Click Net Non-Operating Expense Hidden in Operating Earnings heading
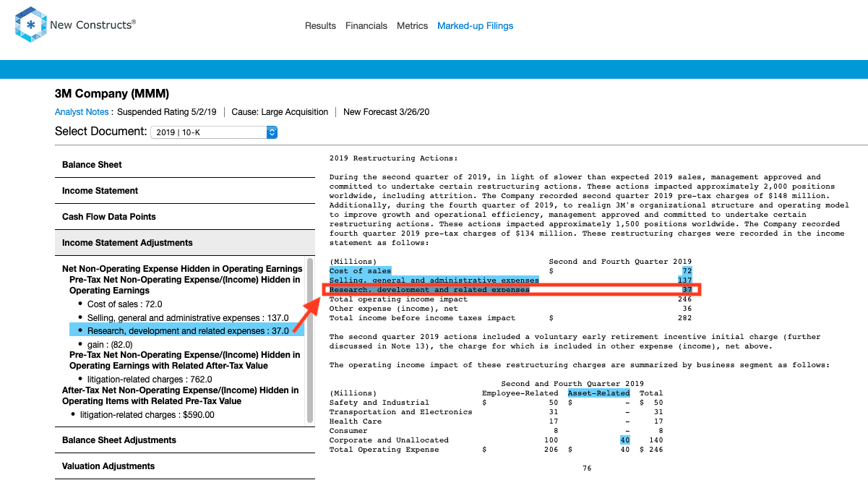This screenshot has height=480, width=868. pos(182,269)
